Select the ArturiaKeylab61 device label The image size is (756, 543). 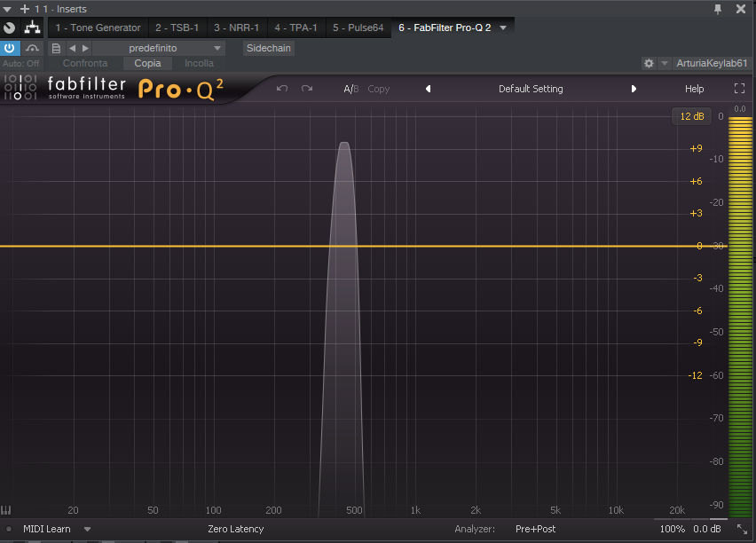pyautogui.click(x=712, y=63)
